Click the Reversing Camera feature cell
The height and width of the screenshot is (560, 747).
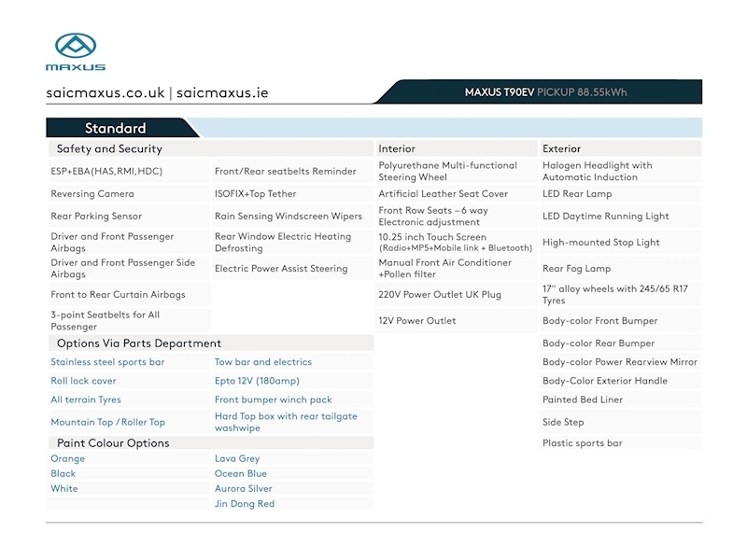(x=92, y=194)
